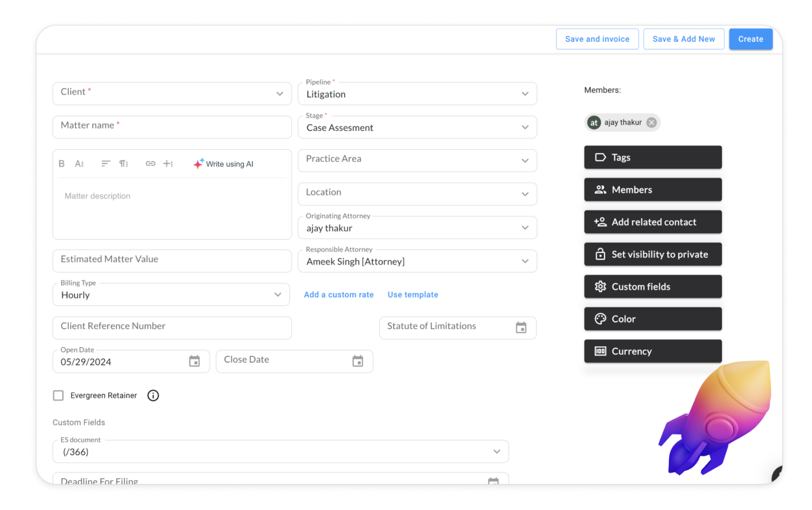Click the text alignment icon
Image resolution: width=812 pixels, height=510 pixels.
106,164
